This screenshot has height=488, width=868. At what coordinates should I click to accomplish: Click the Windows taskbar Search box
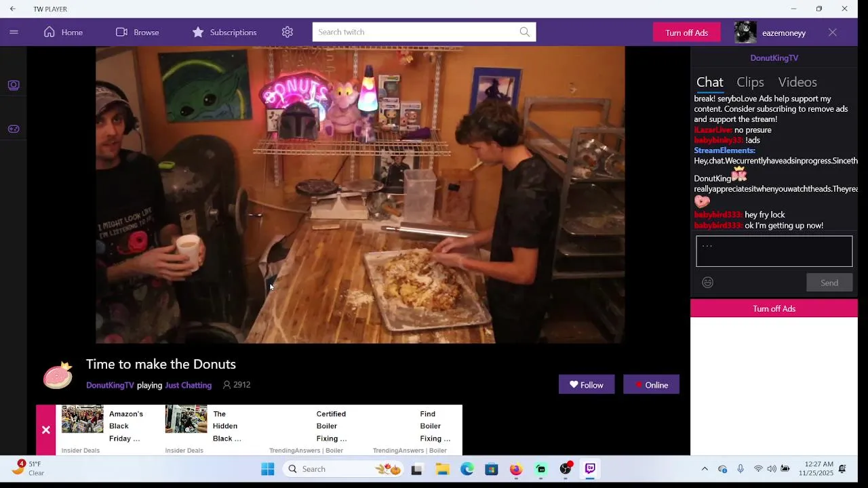[343, 469]
